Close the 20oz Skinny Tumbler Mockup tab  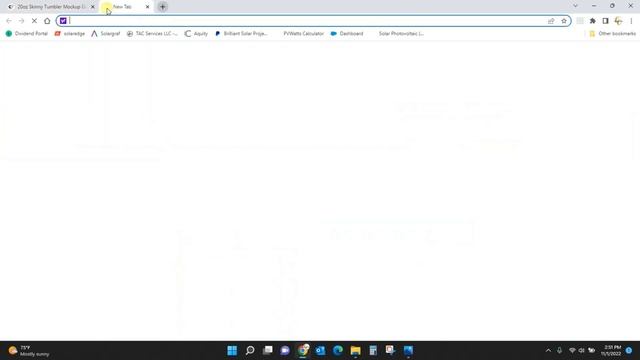(x=93, y=7)
